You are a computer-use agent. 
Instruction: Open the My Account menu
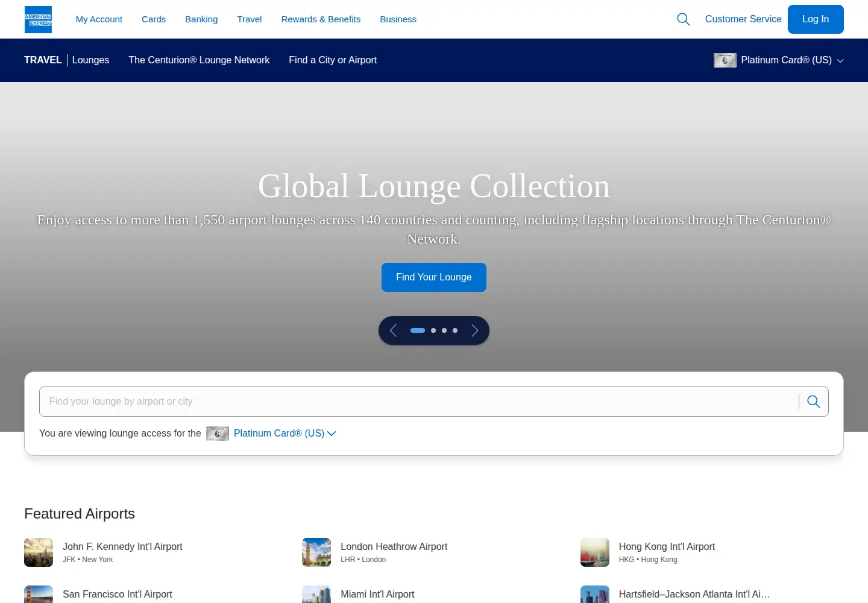coord(99,19)
